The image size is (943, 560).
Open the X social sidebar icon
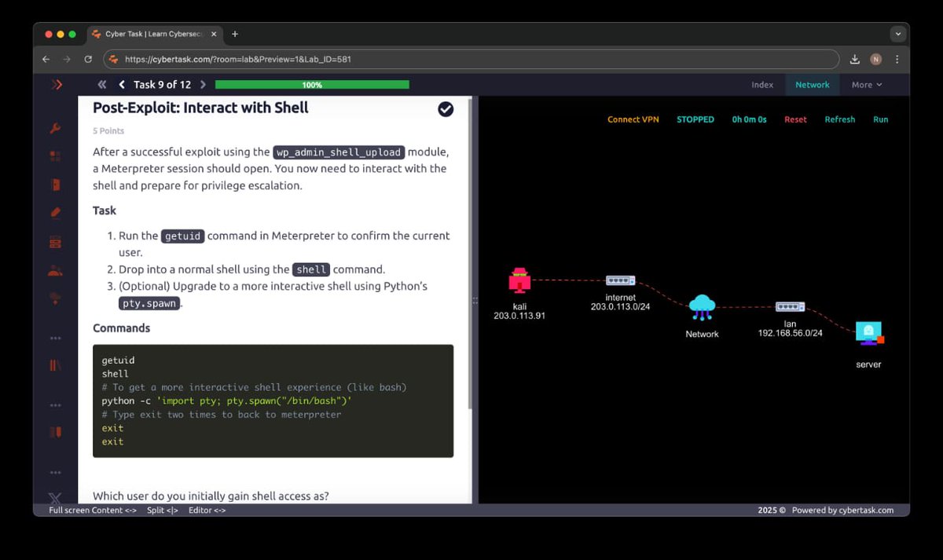click(x=55, y=498)
